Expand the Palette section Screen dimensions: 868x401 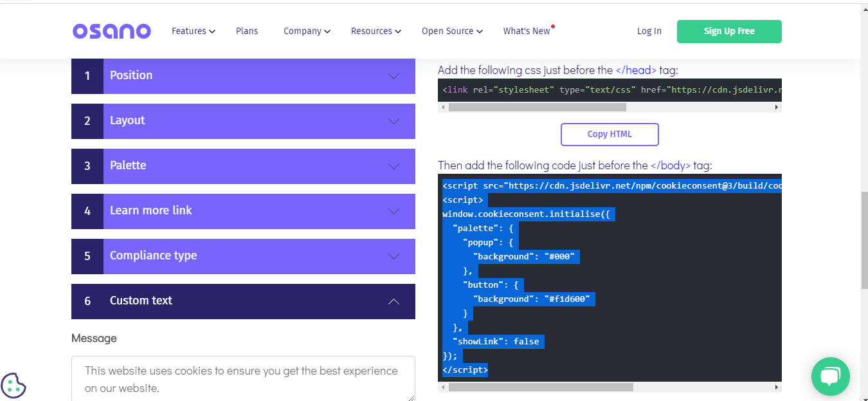pos(243,166)
